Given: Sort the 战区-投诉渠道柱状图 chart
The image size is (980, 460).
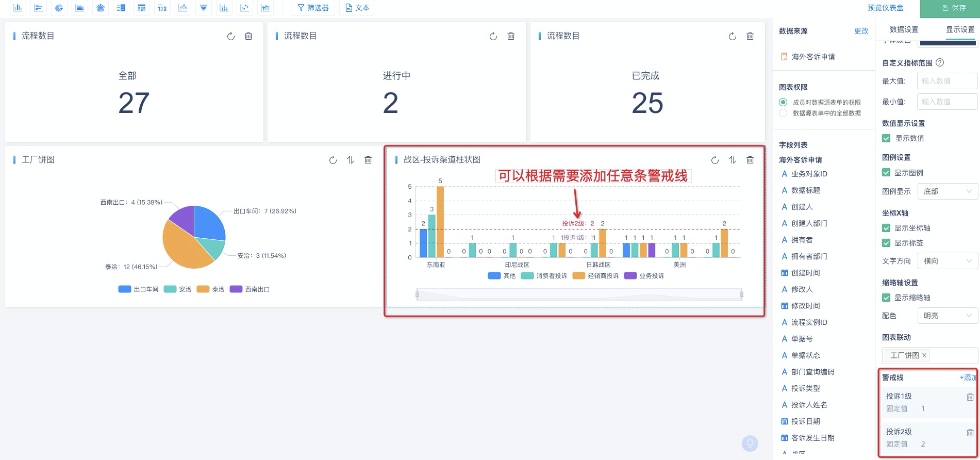Looking at the screenshot, I should tap(733, 160).
